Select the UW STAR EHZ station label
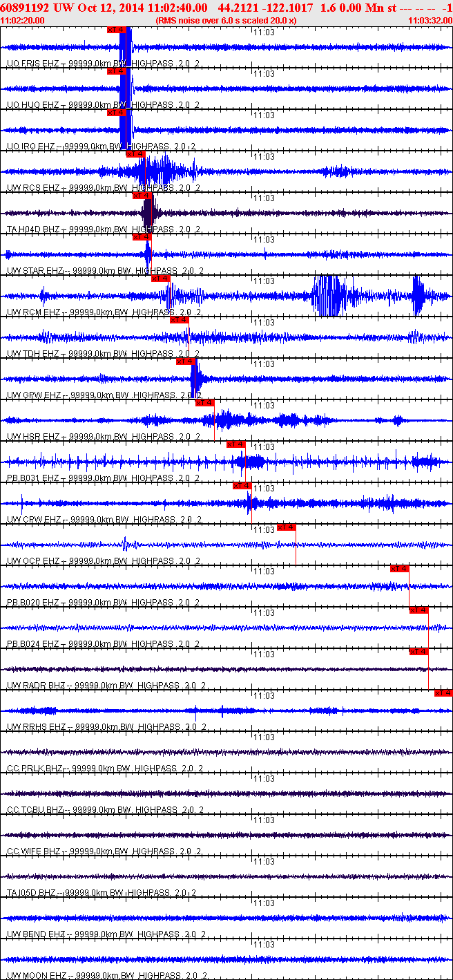The width and height of the screenshot is (453, 980). coord(35,270)
